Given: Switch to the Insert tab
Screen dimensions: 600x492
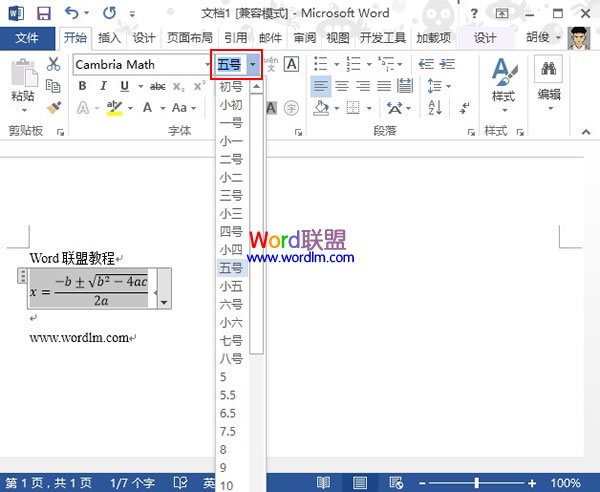Looking at the screenshot, I should [x=109, y=37].
